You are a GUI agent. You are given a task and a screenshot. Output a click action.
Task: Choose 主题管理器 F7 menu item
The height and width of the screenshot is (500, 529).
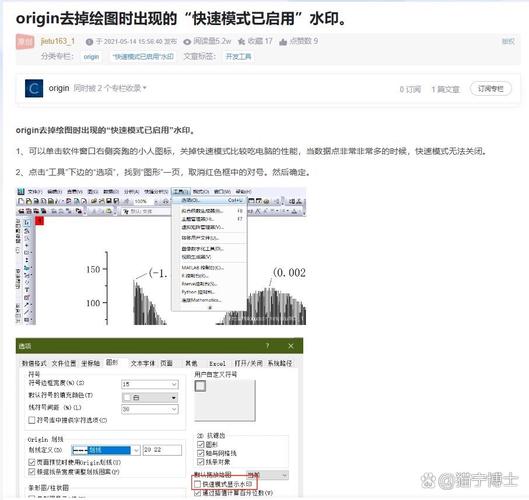pyautogui.click(x=209, y=219)
